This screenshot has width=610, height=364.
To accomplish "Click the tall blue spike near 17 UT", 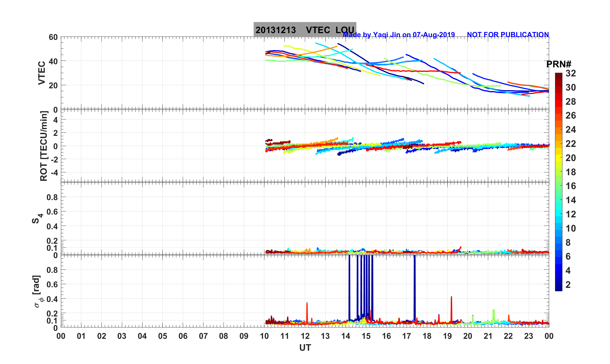I will pos(415,286).
